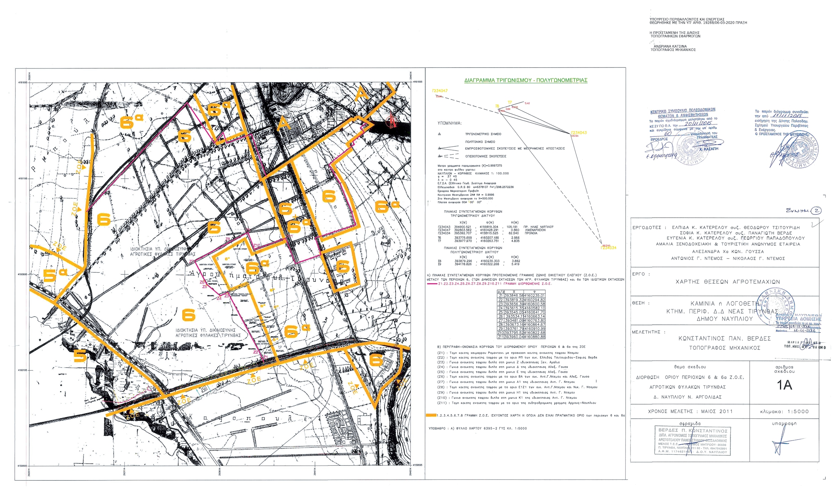
Task: Click the ΒΕΡΔΕΣ Π. ΚΩΝΣΤΑΝΤΙΝΟΣ engineer stamp
Action: click(x=692, y=441)
